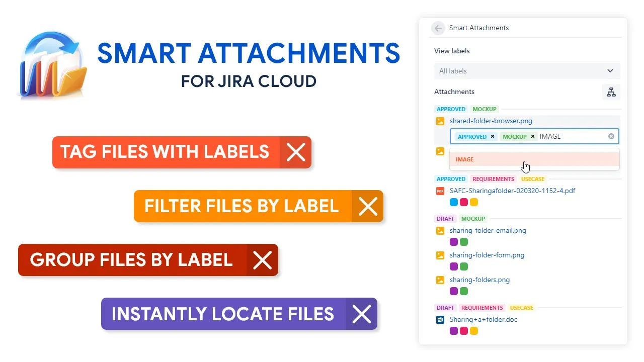Viewport: 644px width, 362px height.
Task: Click REQUIREMENTS label in the APPROVED group header
Action: click(x=494, y=179)
